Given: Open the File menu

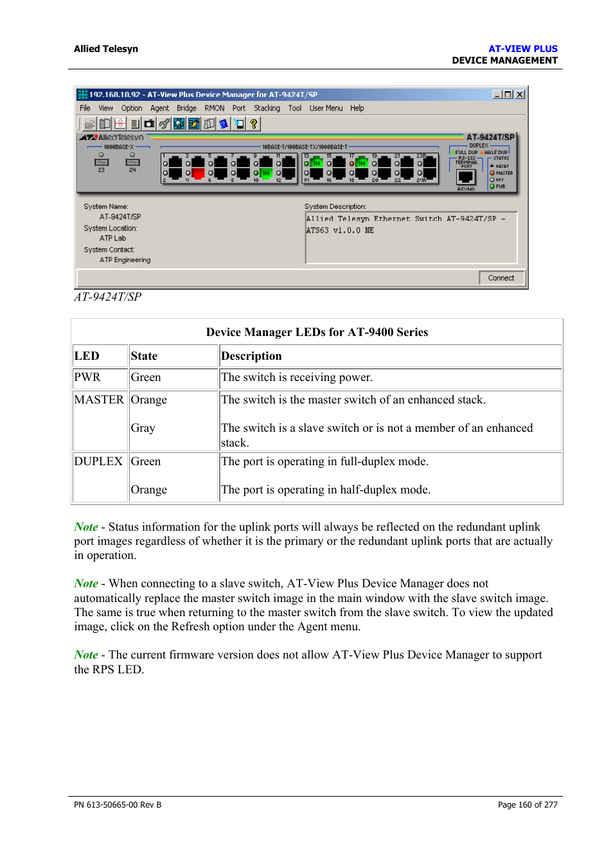Looking at the screenshot, I should pyautogui.click(x=85, y=108).
